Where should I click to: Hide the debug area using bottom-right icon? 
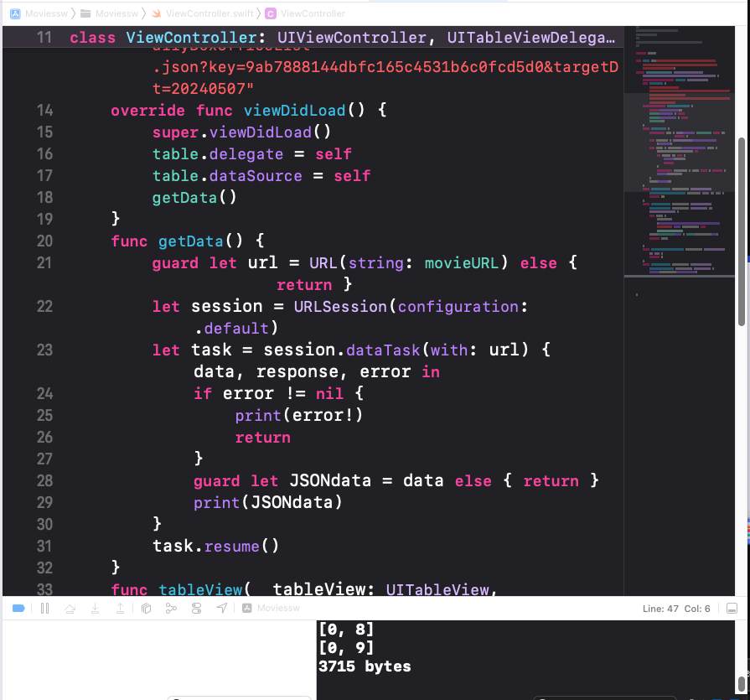732,608
